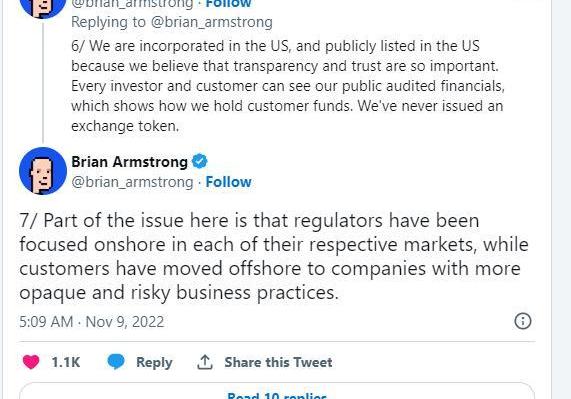Open the tweet info circle icon

[x=523, y=321]
